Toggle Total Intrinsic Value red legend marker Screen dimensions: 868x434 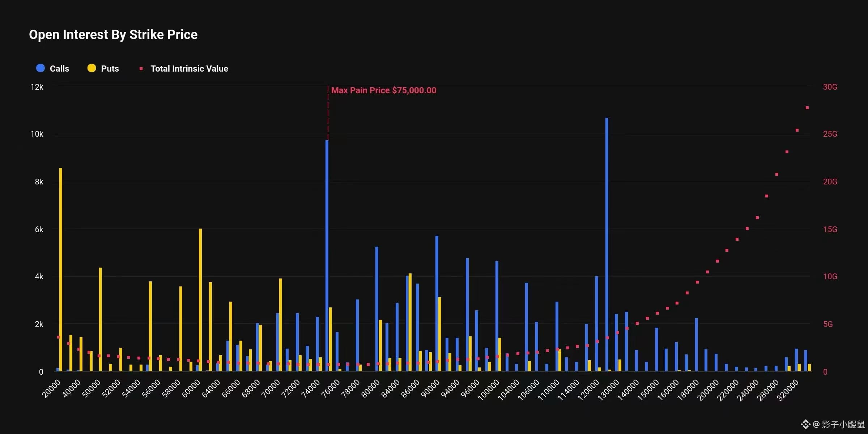141,69
